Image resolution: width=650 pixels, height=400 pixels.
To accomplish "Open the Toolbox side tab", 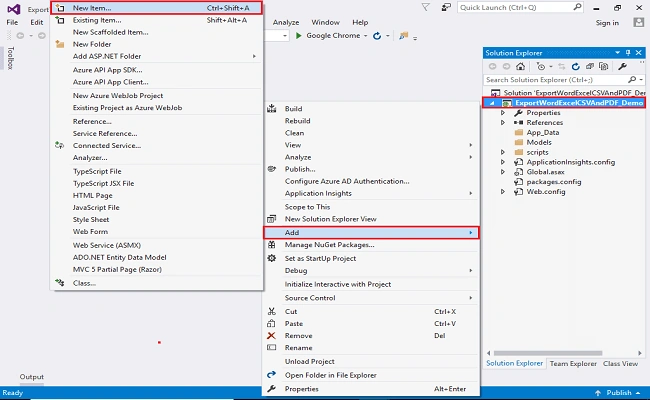I will point(11,58).
